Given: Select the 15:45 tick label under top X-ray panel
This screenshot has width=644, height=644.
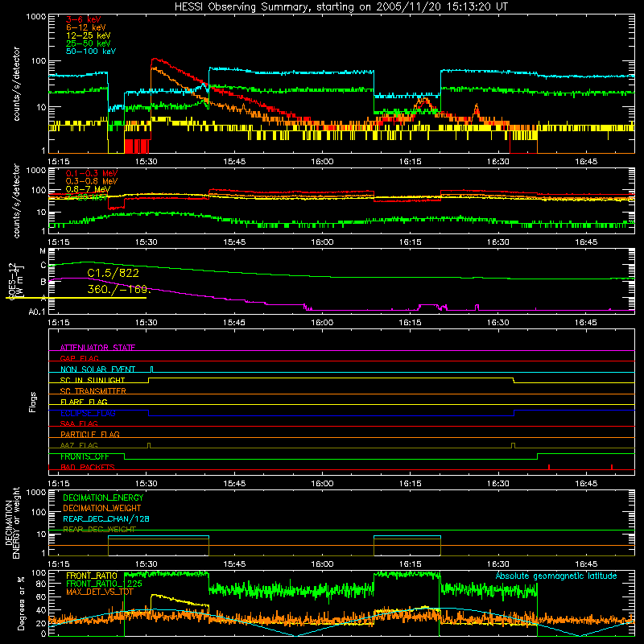Looking at the screenshot, I should (234, 162).
